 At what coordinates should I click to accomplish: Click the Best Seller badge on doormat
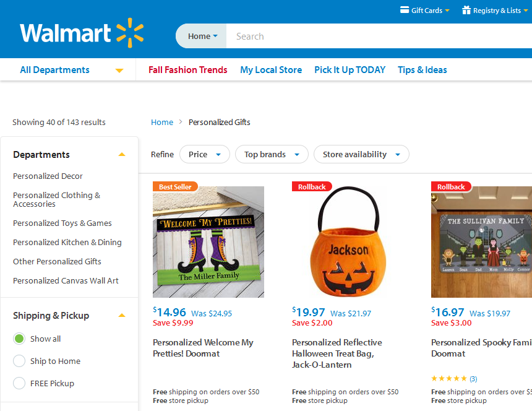pos(175,186)
